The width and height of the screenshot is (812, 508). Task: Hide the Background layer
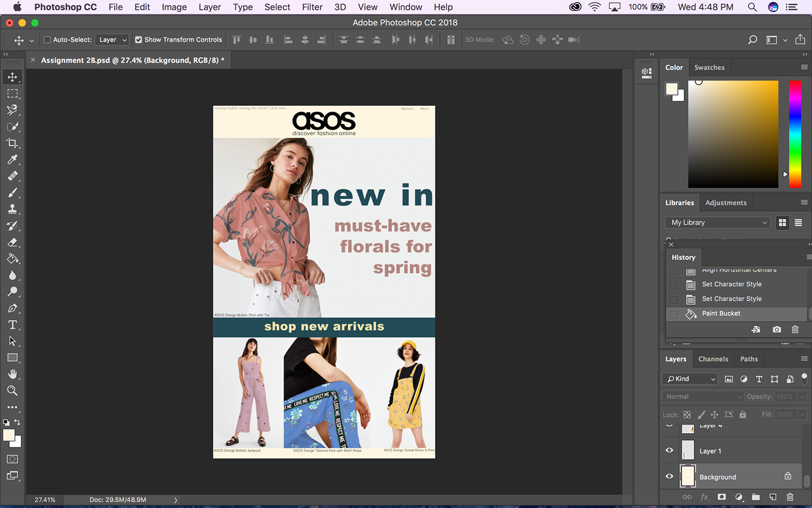(x=669, y=477)
